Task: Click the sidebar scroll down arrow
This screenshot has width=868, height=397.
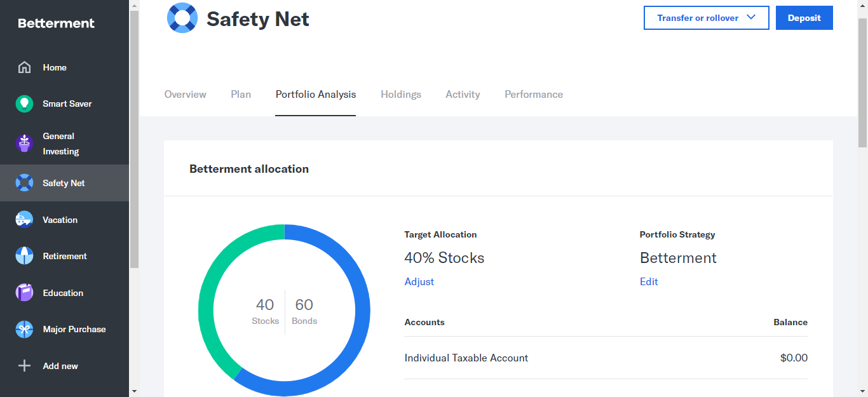Action: pos(133,391)
